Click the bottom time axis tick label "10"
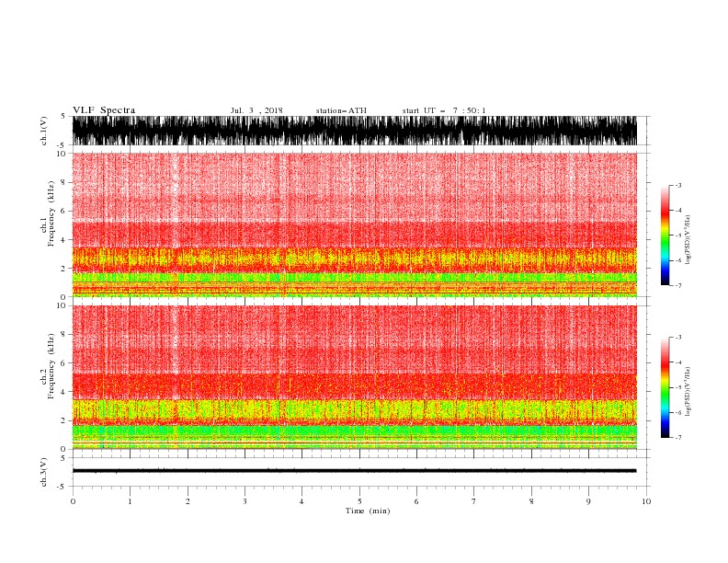 click(x=646, y=501)
